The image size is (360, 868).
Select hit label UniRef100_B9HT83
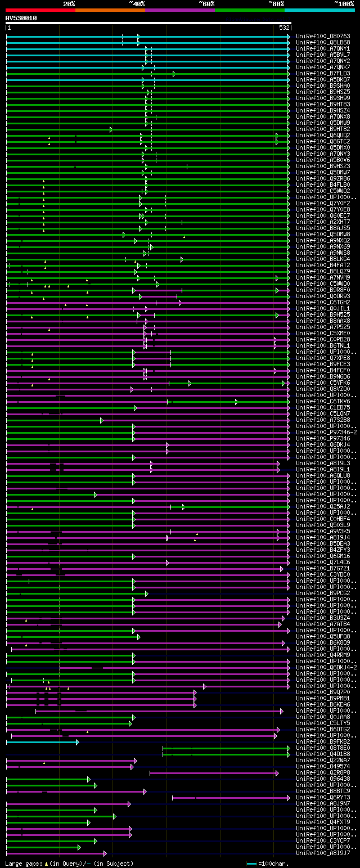[323, 104]
